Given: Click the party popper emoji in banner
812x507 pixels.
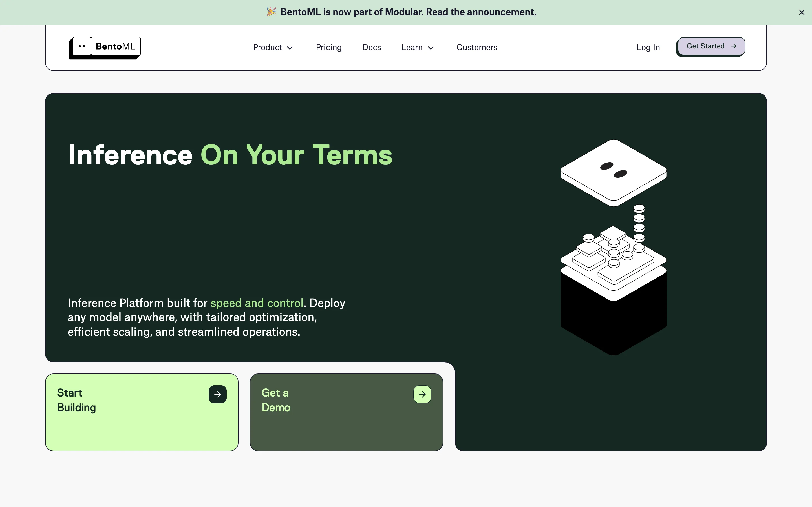Looking at the screenshot, I should click(x=271, y=12).
